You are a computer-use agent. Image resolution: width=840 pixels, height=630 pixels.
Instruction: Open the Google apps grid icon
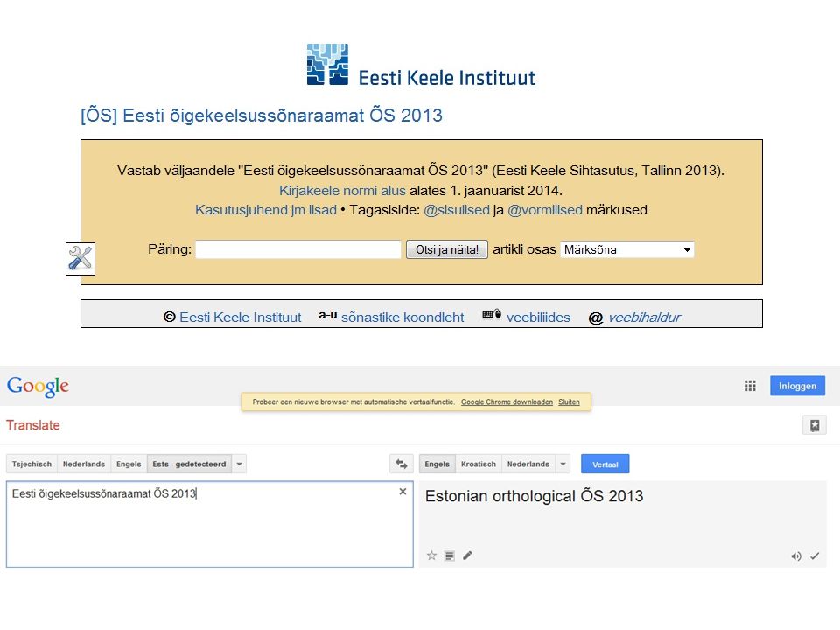point(750,386)
